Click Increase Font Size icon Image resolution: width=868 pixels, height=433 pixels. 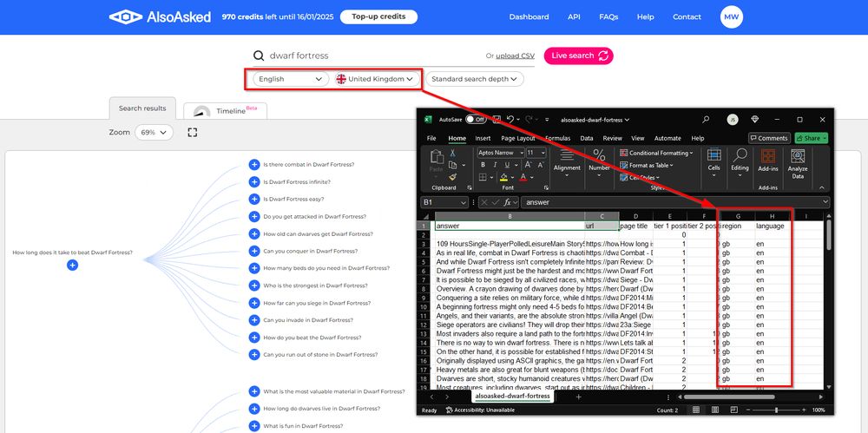tap(528, 165)
